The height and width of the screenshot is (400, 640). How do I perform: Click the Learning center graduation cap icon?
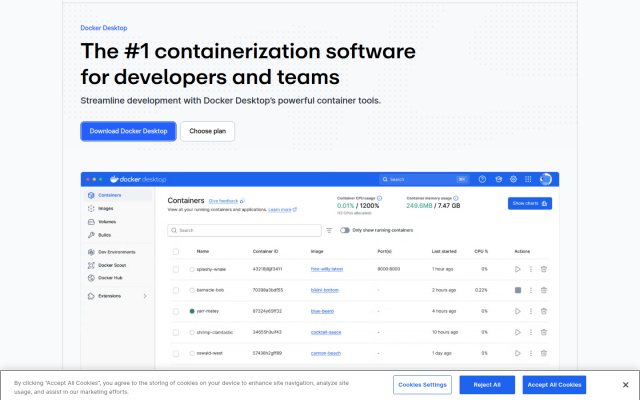(x=498, y=179)
